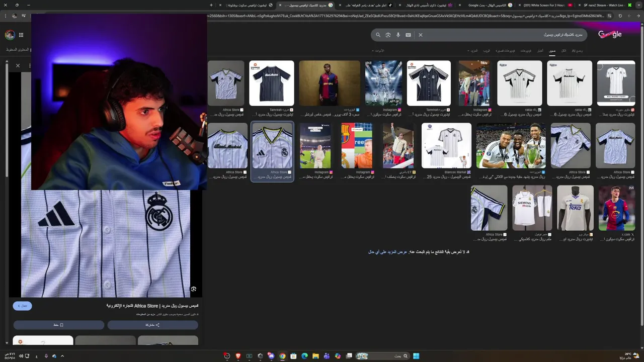Click the volume speaker icon in system tray
Image resolution: width=644 pixels, height=362 pixels.
click(21, 356)
